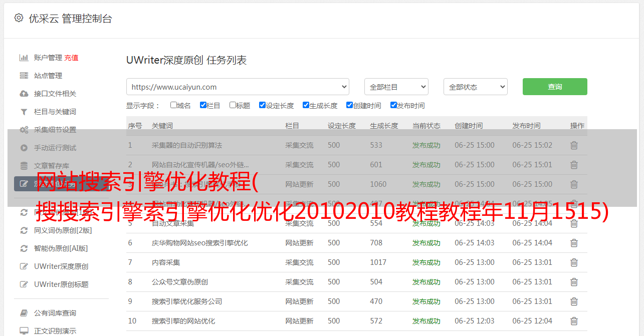Uncheck the 栏目 field checkbox
The width and height of the screenshot is (644, 336).
[203, 105]
